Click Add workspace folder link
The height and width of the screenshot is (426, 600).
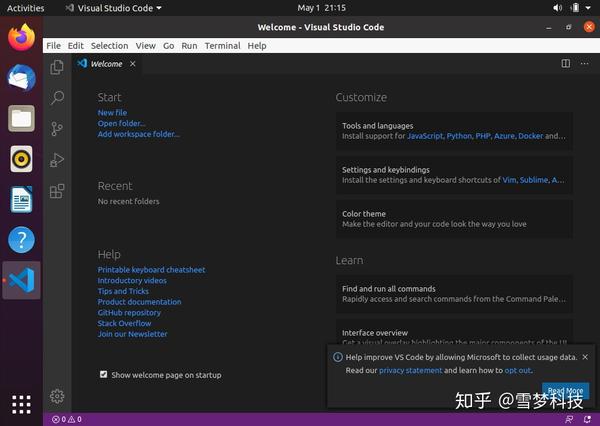(138, 134)
